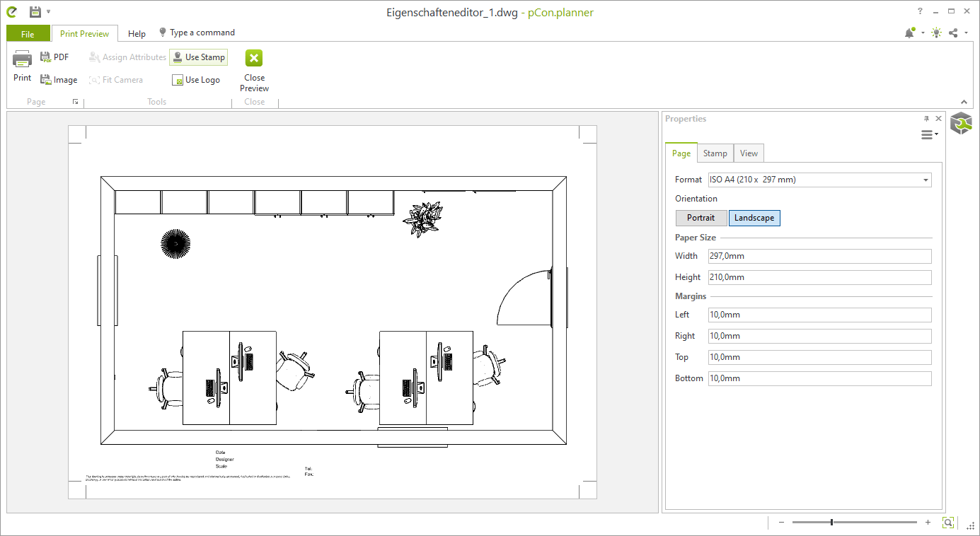Switch page orientation to Portrait
The height and width of the screenshot is (536, 980).
[701, 218]
